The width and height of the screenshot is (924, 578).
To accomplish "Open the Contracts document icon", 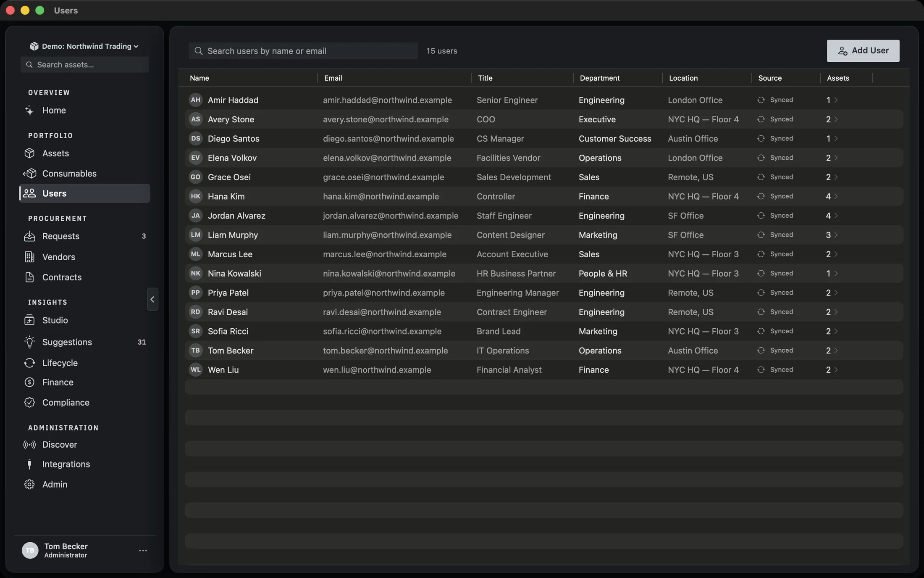I will point(29,277).
